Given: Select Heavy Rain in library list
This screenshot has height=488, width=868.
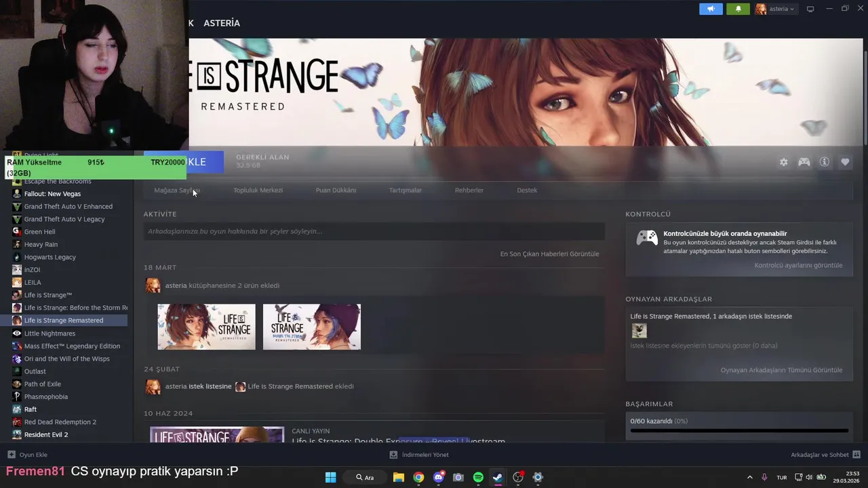Looking at the screenshot, I should [x=41, y=245].
